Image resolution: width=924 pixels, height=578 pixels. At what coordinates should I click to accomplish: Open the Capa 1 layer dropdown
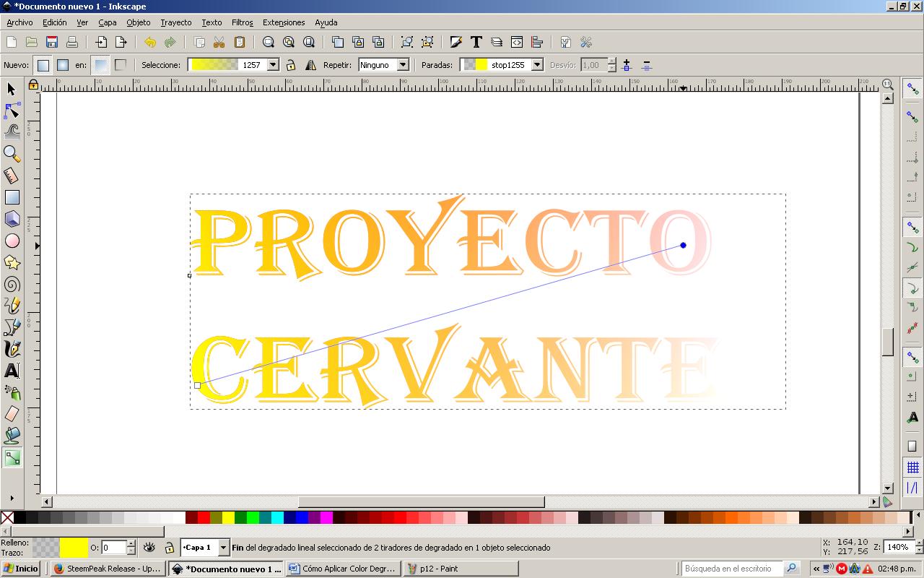click(x=223, y=548)
